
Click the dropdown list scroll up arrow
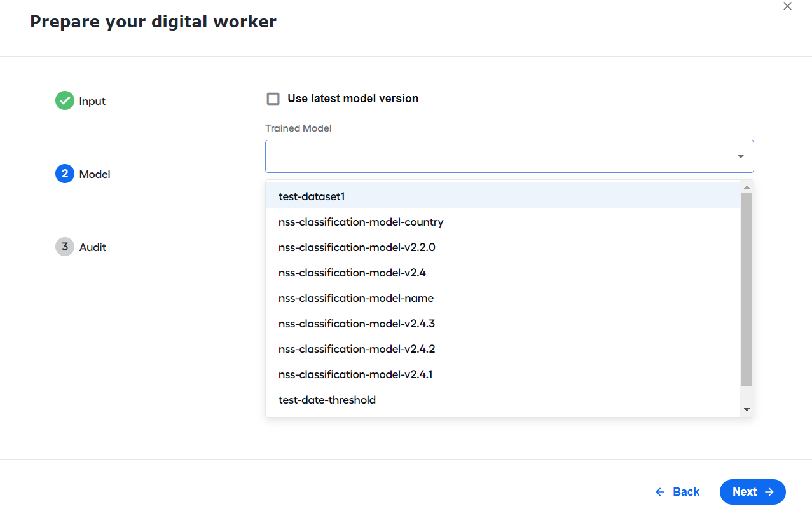[x=747, y=186]
